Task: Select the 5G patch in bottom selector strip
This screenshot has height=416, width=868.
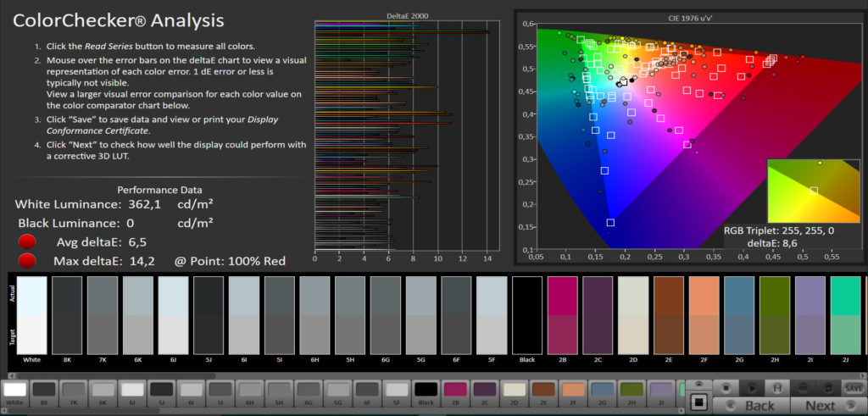Action: (338, 392)
